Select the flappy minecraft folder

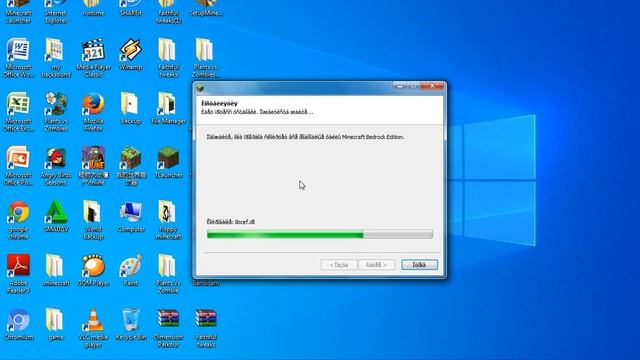pyautogui.click(x=168, y=220)
